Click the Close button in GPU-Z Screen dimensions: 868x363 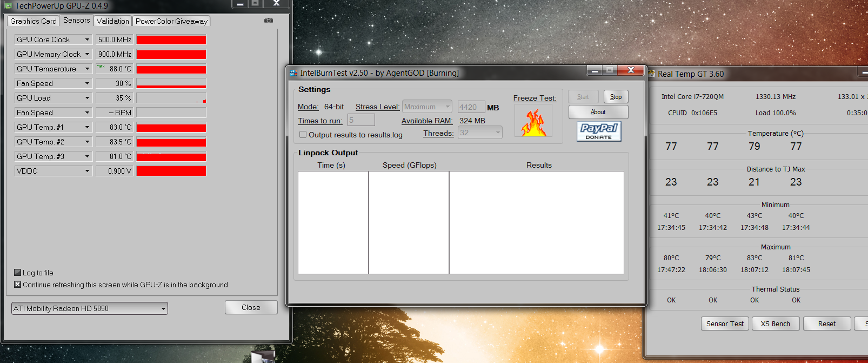251,307
